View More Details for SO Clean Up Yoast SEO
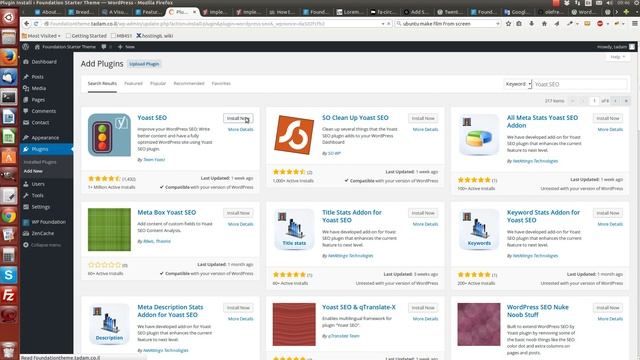The height and width of the screenshot is (360, 640). [425, 129]
